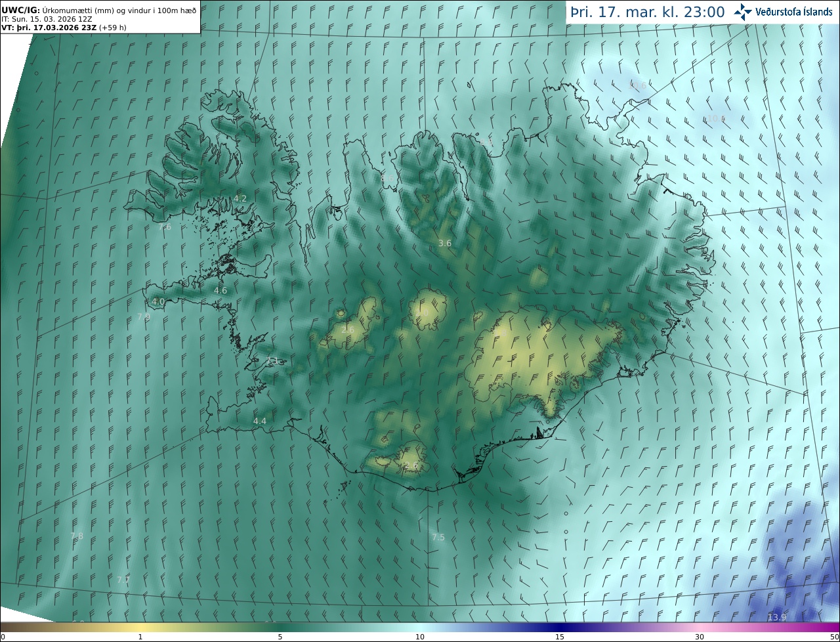The height and width of the screenshot is (642, 840).
Task: Click the 4.2 value in the Westfjords
Action: pyautogui.click(x=240, y=198)
